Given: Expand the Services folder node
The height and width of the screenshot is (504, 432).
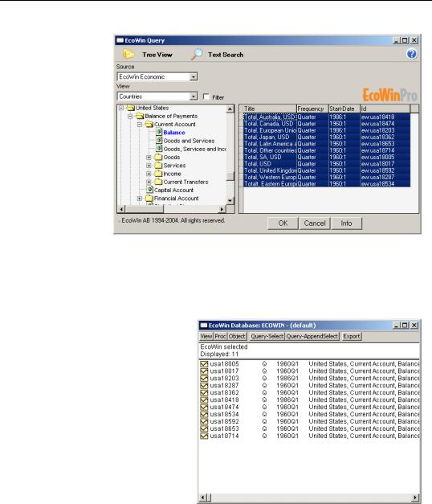Looking at the screenshot, I should 149,166.
